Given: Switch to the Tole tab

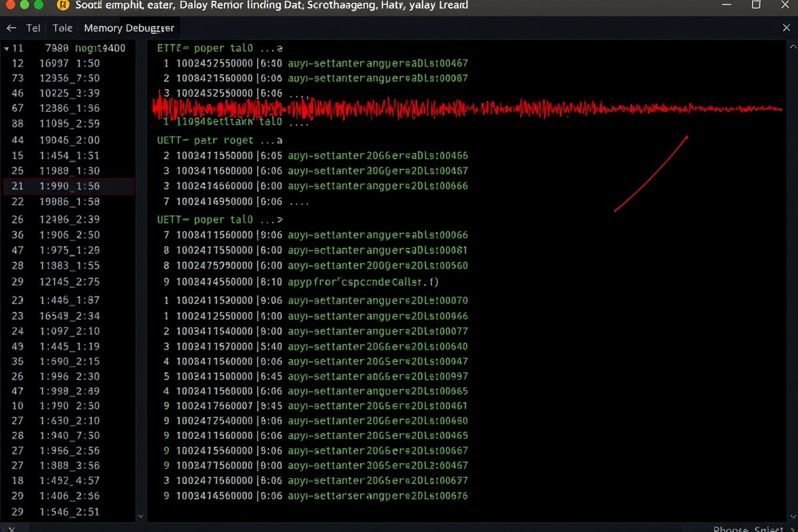Looking at the screenshot, I should coord(63,28).
